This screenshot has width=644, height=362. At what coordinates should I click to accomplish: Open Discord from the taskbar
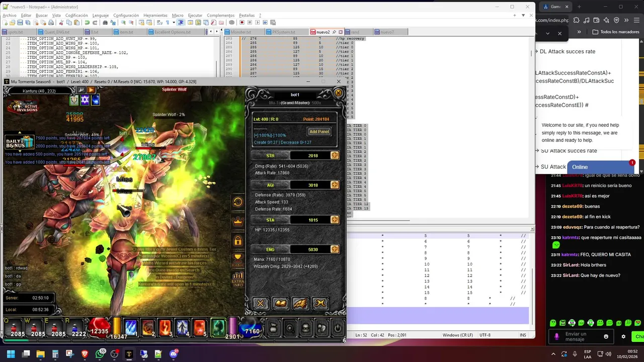tap(174, 354)
